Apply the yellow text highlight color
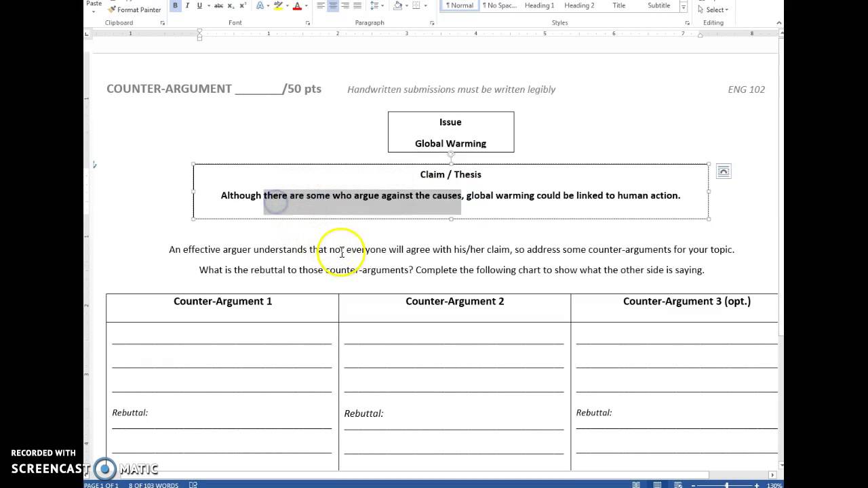The width and height of the screenshot is (868, 488). [x=278, y=5]
